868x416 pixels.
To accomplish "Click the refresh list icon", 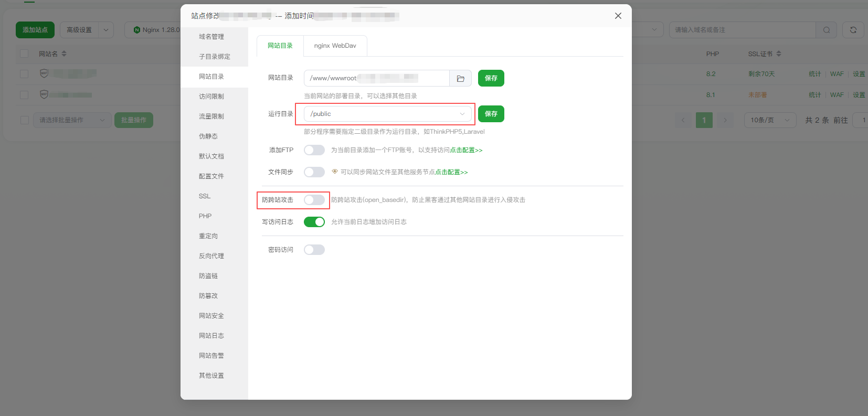I will click(x=853, y=30).
